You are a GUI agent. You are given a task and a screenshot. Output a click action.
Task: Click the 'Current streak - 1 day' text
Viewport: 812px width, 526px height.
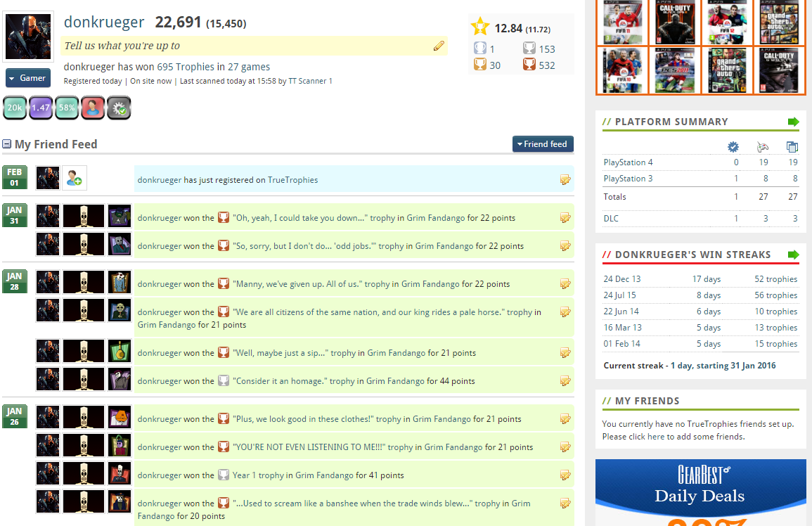[x=689, y=366]
